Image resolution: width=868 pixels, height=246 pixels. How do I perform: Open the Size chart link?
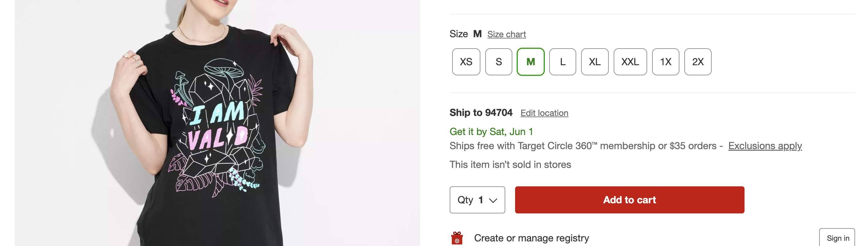click(506, 34)
